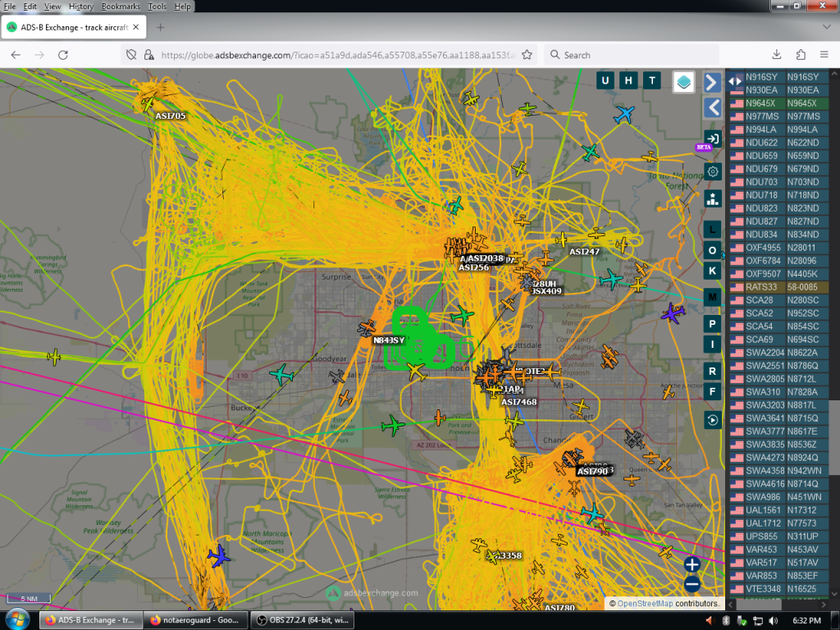The image size is (840, 630).
Task: Click the Firefox Search box
Action: pos(631,55)
